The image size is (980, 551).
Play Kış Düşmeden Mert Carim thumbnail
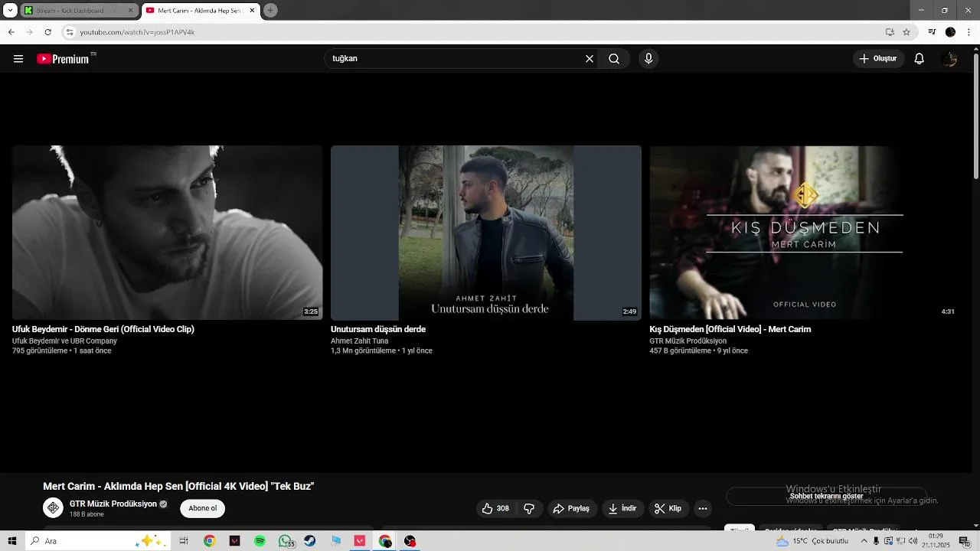click(x=804, y=233)
